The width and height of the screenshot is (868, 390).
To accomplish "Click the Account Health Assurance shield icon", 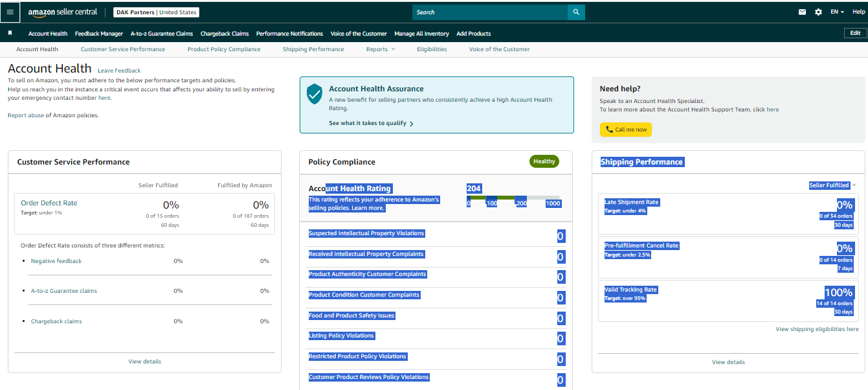I will (x=315, y=94).
